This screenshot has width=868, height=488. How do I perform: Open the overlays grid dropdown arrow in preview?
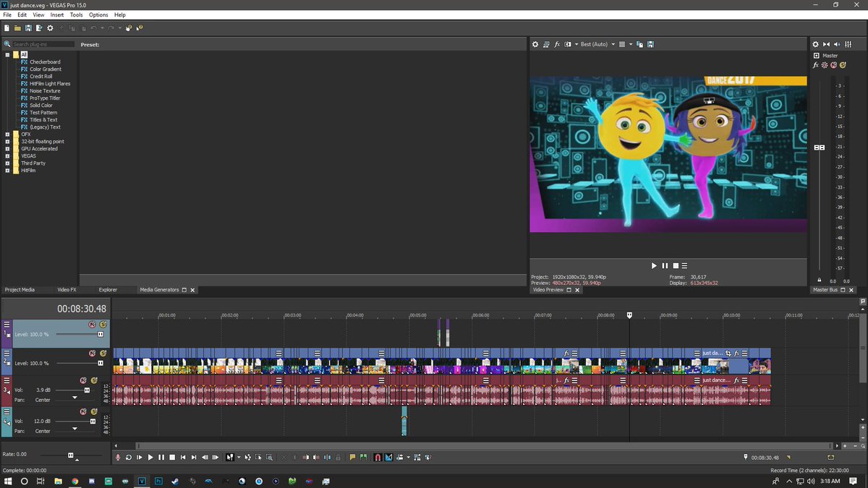click(x=631, y=44)
